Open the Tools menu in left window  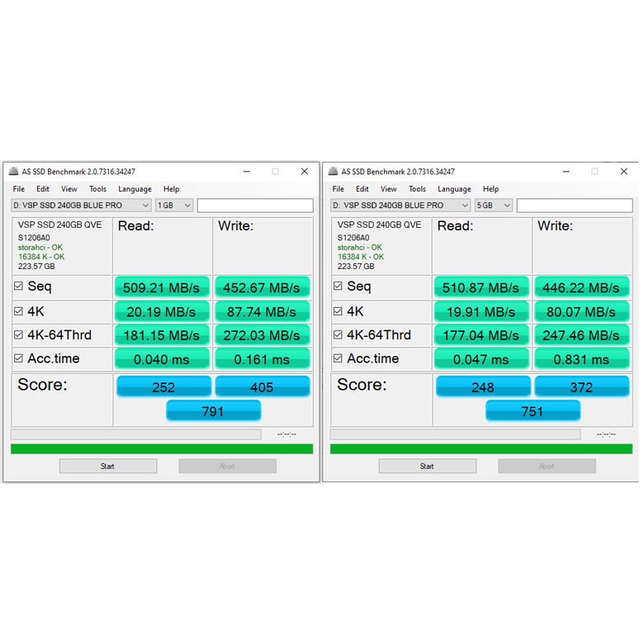tap(97, 189)
